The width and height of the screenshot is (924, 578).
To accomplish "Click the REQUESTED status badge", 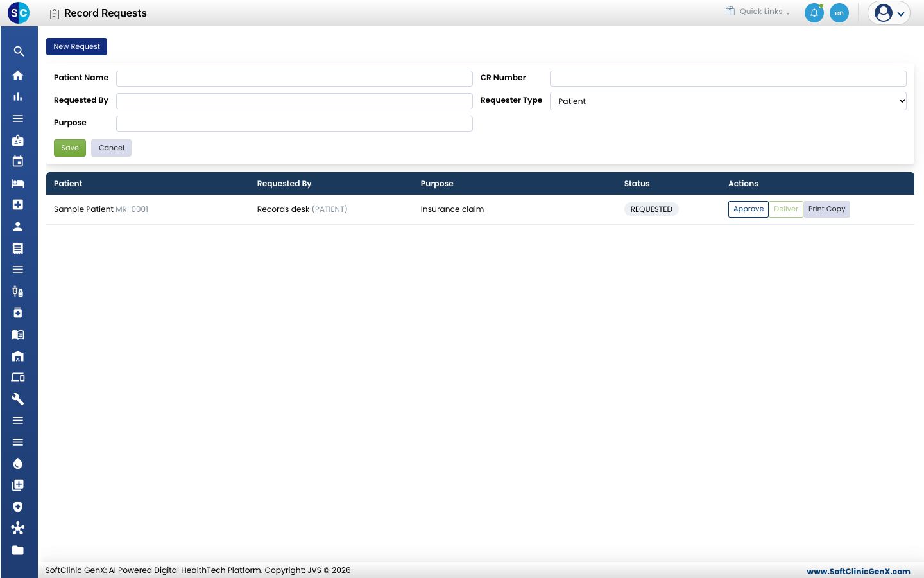I will click(x=651, y=209).
